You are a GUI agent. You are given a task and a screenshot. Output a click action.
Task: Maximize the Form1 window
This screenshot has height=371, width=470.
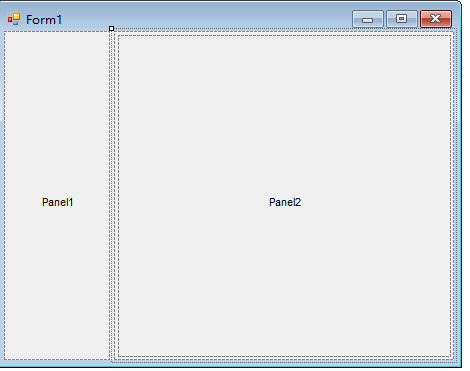tap(402, 19)
